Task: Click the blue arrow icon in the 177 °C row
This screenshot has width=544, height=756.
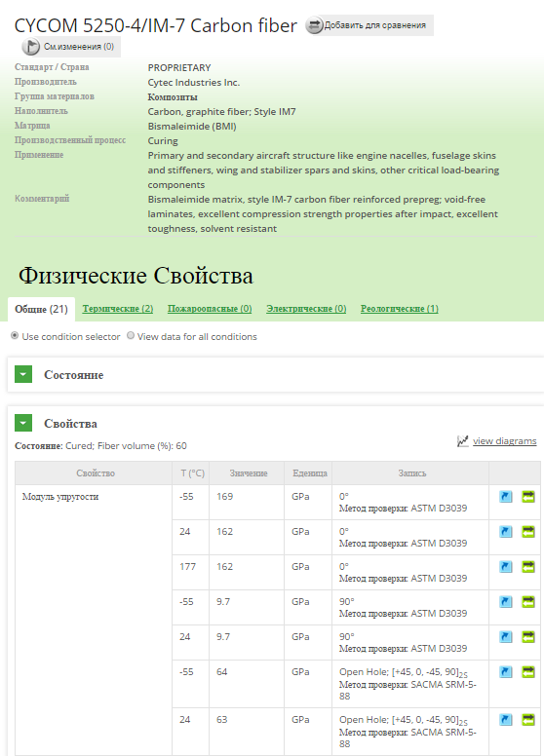Action: point(505,567)
